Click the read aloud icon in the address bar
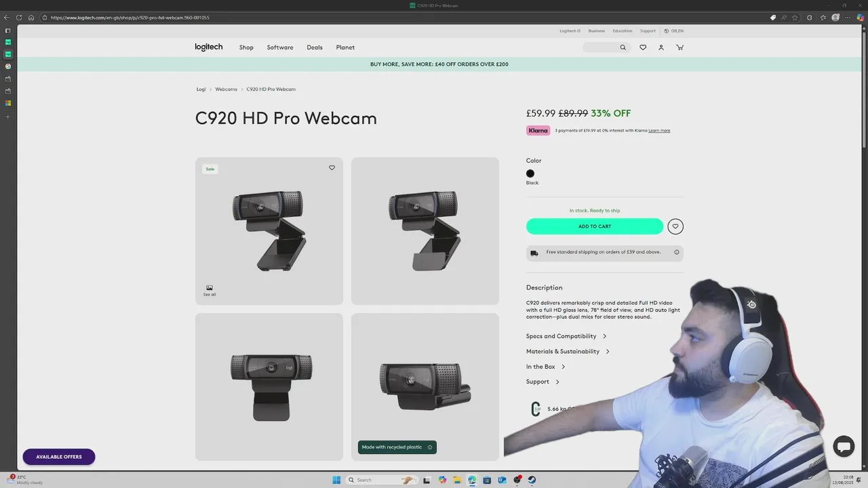Image resolution: width=868 pixels, height=488 pixels. (784, 18)
